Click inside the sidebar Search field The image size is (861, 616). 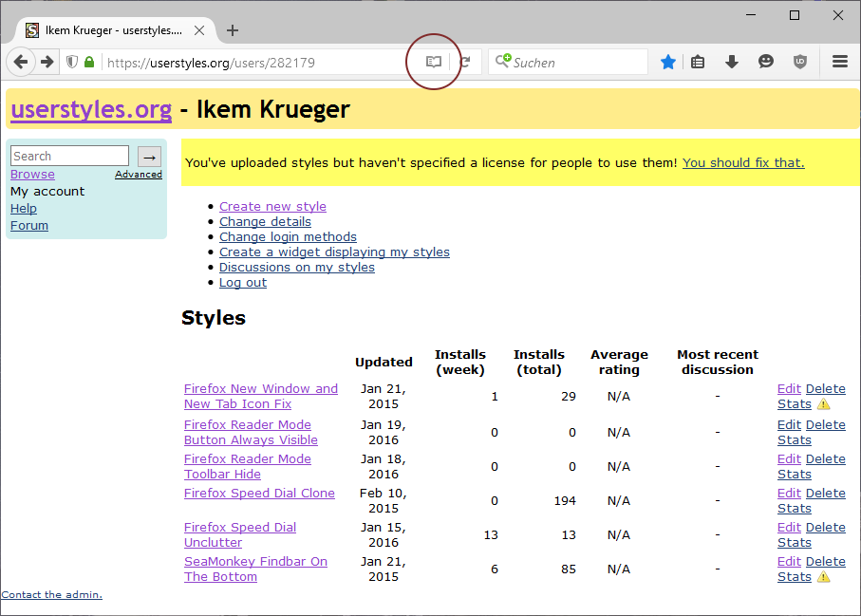coord(69,156)
